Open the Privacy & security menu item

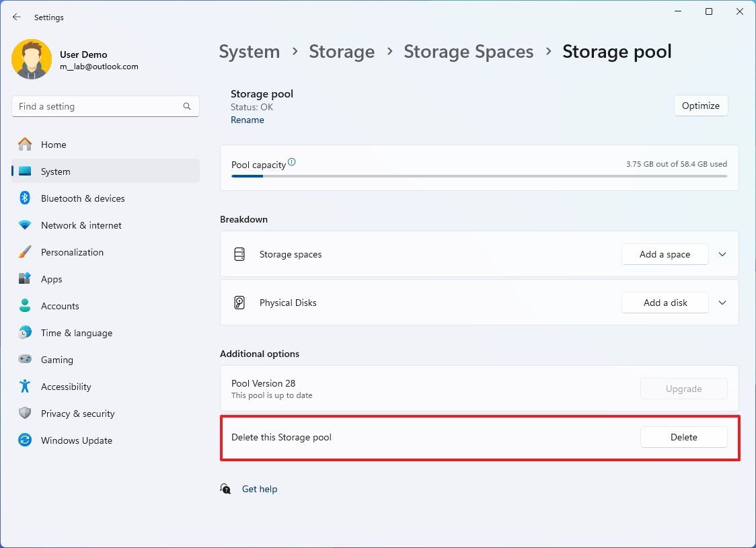[x=77, y=414]
